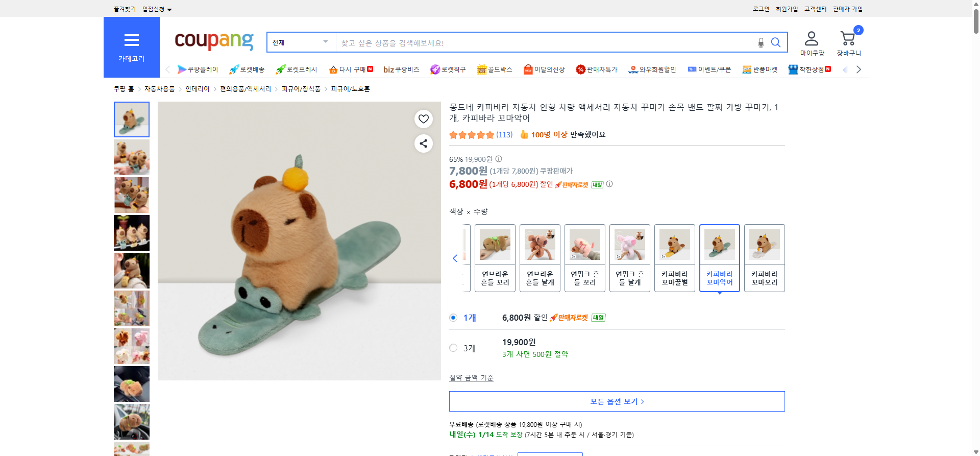
Task: Click the left chevron in the color options carousel
Action: pyautogui.click(x=455, y=258)
